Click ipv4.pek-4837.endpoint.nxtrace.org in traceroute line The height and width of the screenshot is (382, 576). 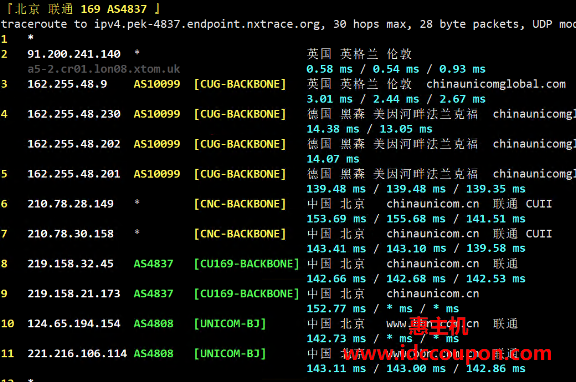207,24
